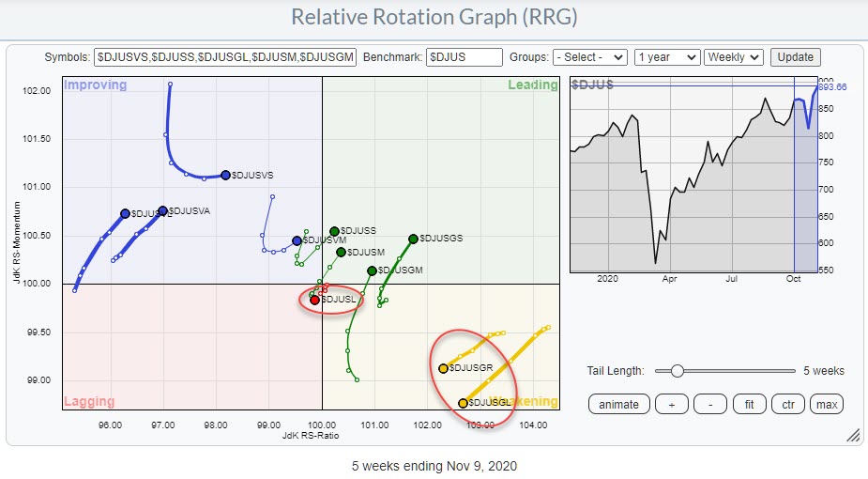Expand the Weekly interval dropdown

pos(734,57)
